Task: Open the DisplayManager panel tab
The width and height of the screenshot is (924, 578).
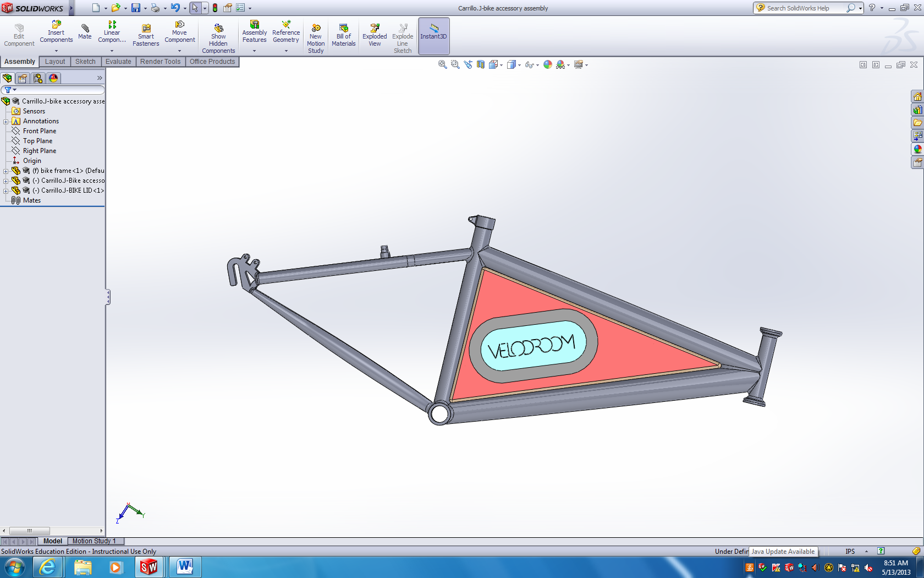Action: (53, 78)
